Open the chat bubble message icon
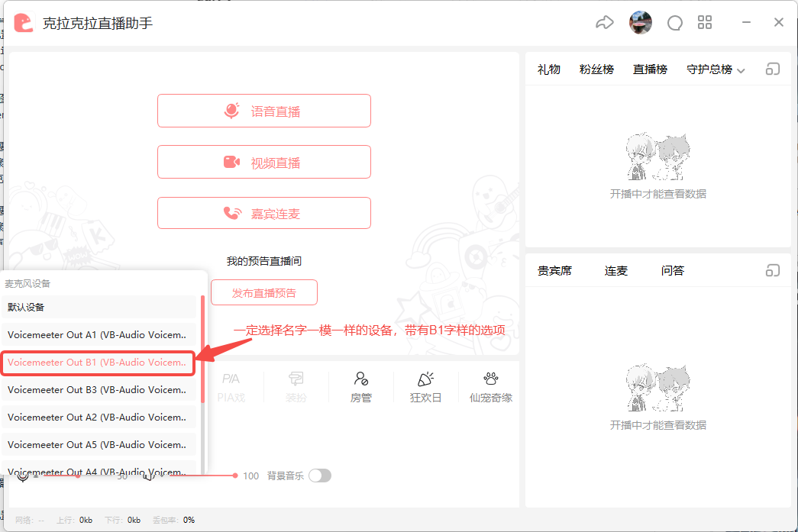The width and height of the screenshot is (798, 532). coord(675,23)
